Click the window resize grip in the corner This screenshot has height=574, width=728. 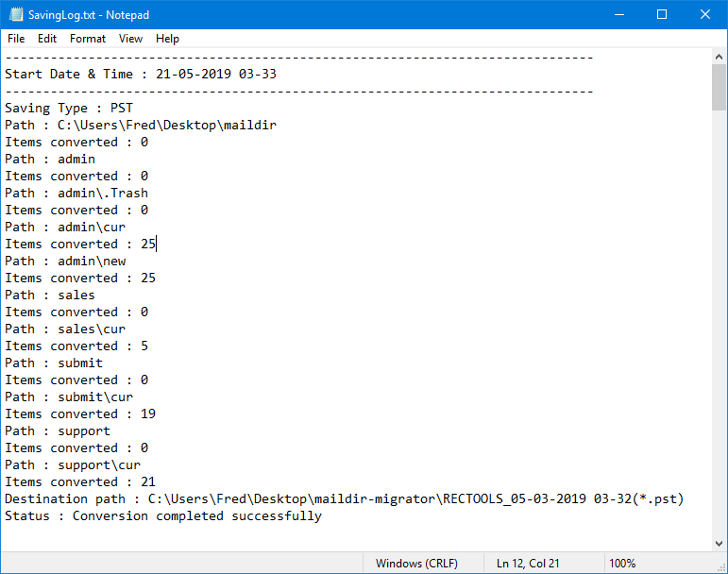click(x=722, y=568)
